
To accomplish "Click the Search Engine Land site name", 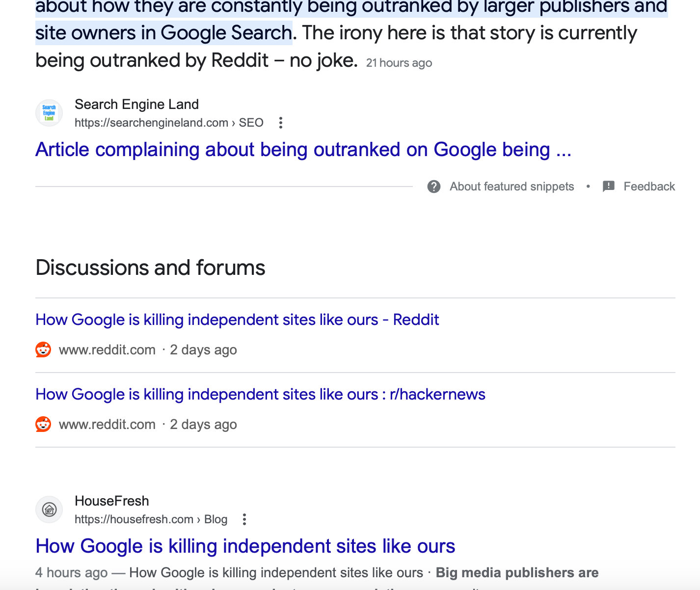I will pos(136,104).
